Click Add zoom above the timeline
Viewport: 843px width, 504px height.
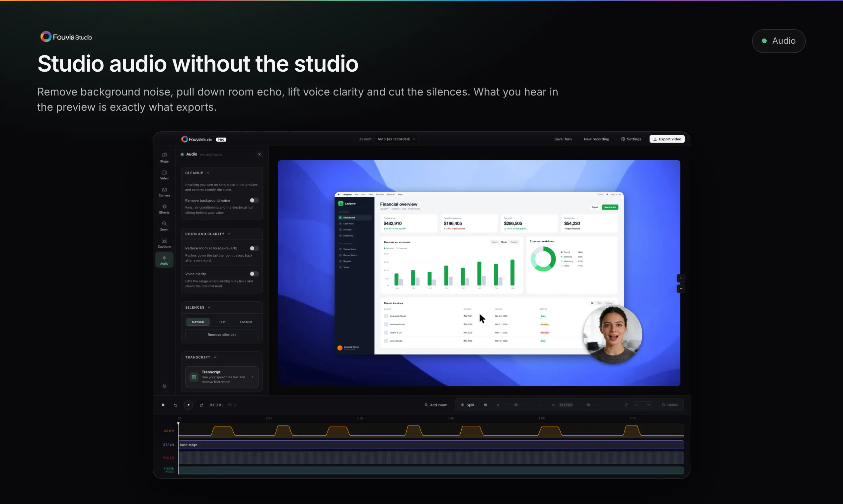[x=436, y=405]
